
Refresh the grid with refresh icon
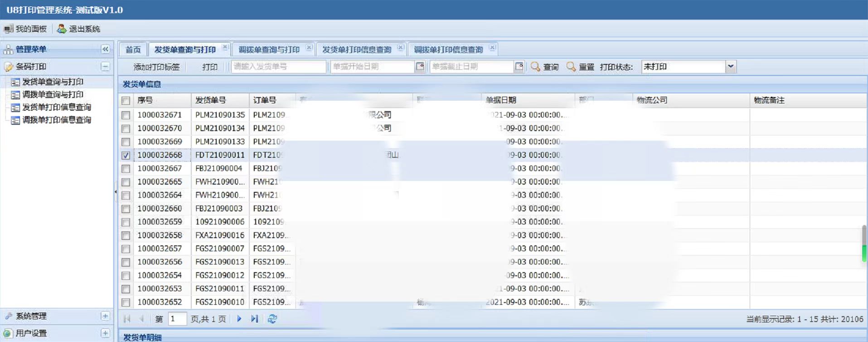pos(272,319)
